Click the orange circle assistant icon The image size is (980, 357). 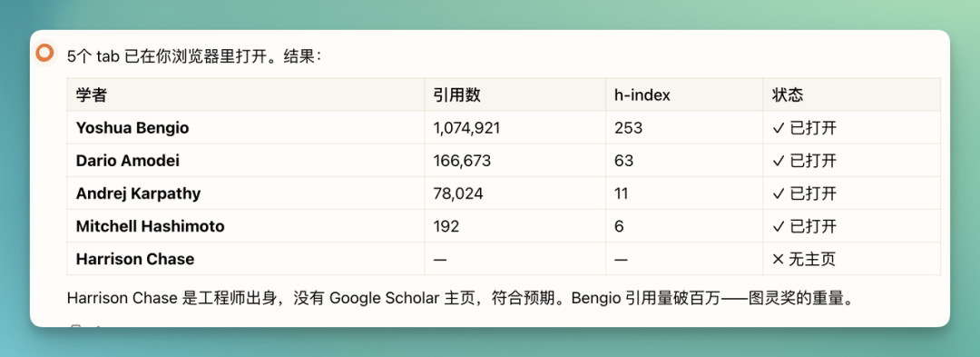point(45,54)
